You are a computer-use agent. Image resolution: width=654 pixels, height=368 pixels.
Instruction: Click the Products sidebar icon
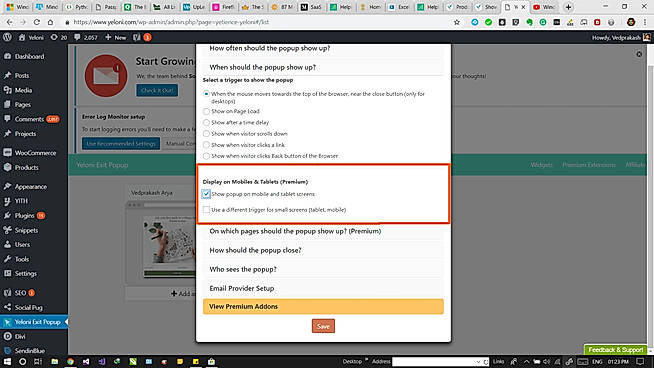tap(8, 167)
